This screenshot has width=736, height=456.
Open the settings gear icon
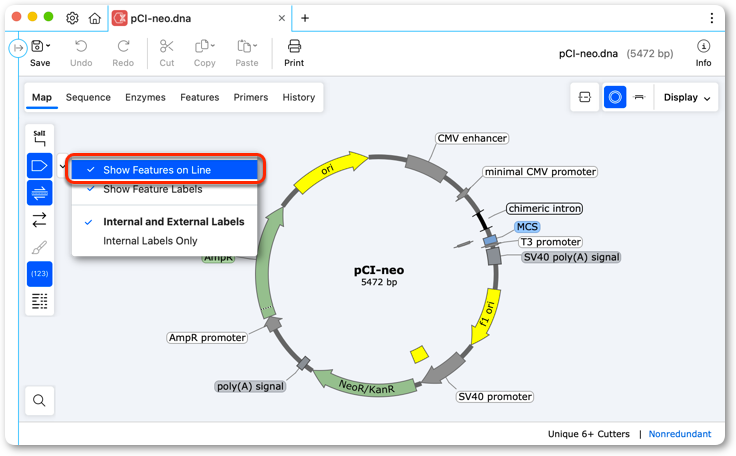point(72,18)
